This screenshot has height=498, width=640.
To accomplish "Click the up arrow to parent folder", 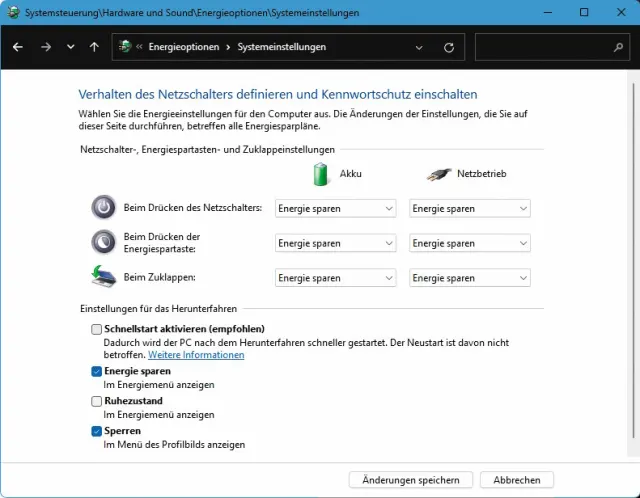I will pos(94,47).
